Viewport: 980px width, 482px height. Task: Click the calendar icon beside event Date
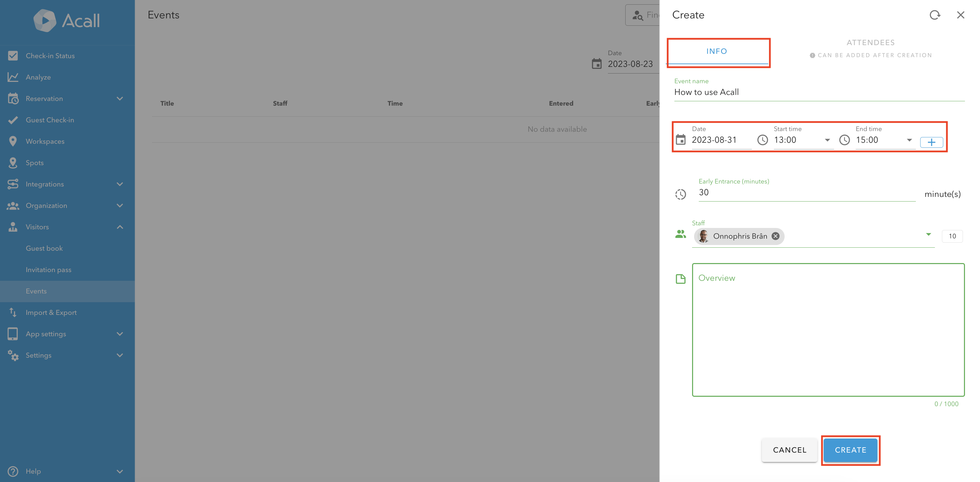[681, 140]
